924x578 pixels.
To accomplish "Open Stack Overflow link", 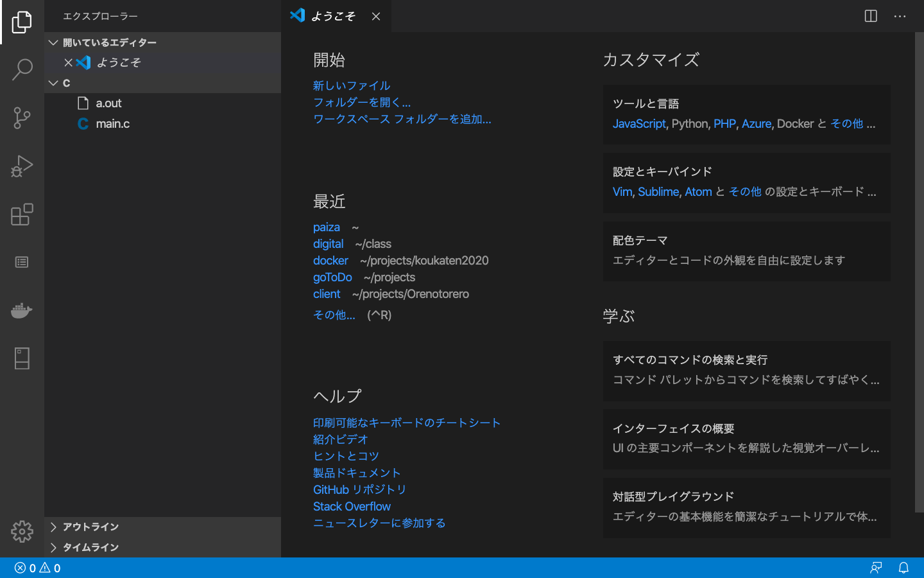I will pos(352,506).
